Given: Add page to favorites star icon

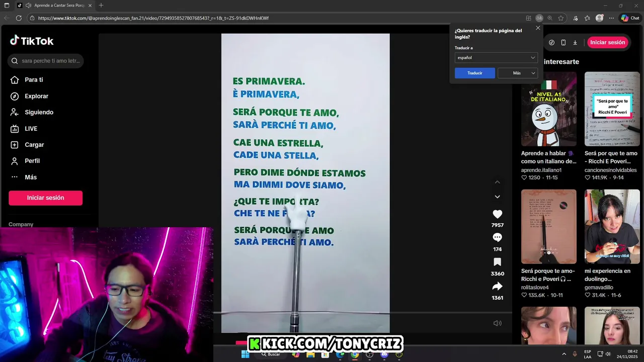Looking at the screenshot, I should 561,18.
